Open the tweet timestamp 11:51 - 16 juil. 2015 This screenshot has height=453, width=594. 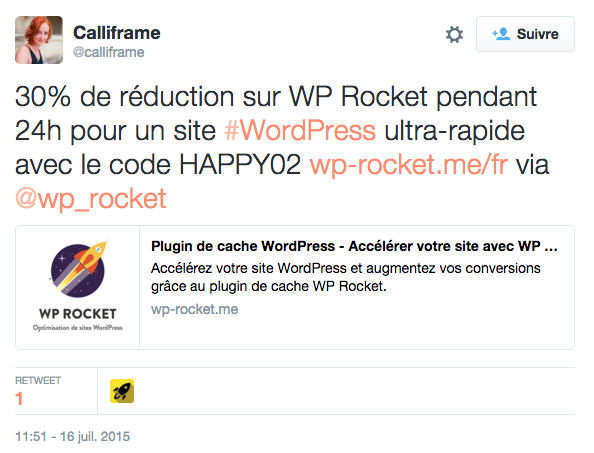coord(72,436)
